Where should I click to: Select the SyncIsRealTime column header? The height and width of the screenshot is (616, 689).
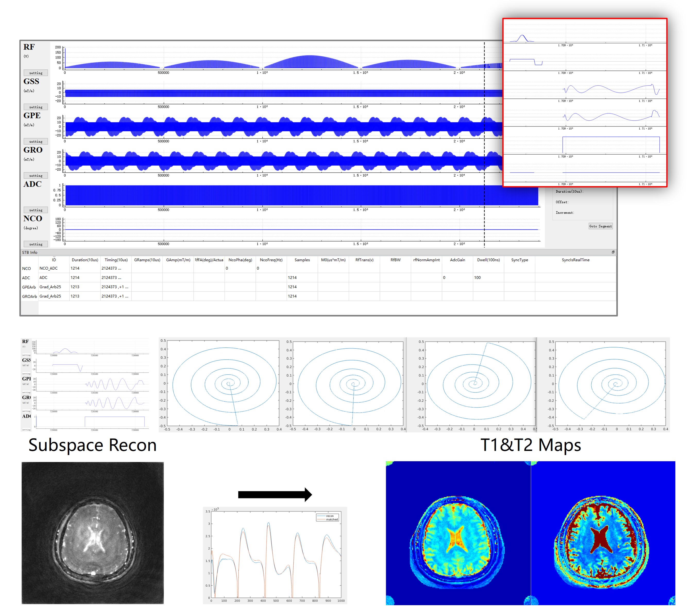576,260
